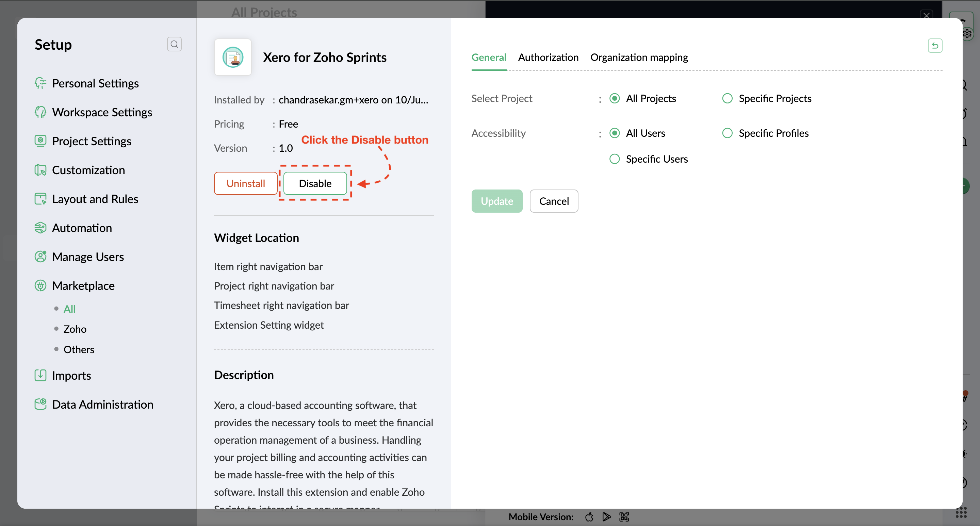Click the Disable button
Screen dimensions: 980x526
click(315, 183)
